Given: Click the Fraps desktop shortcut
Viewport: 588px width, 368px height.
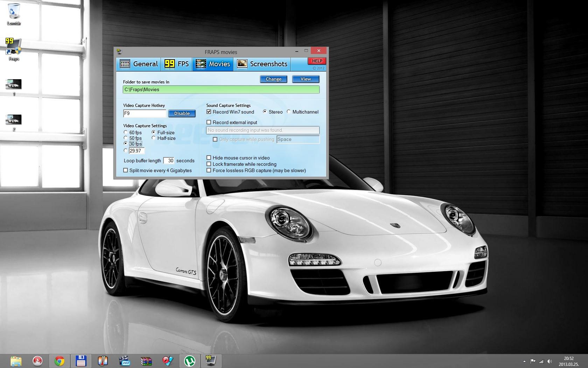Looking at the screenshot, I should [14, 49].
